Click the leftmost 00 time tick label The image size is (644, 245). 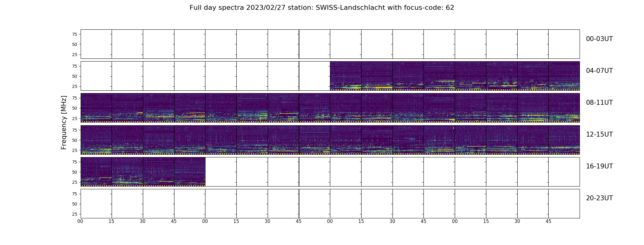coord(80,221)
